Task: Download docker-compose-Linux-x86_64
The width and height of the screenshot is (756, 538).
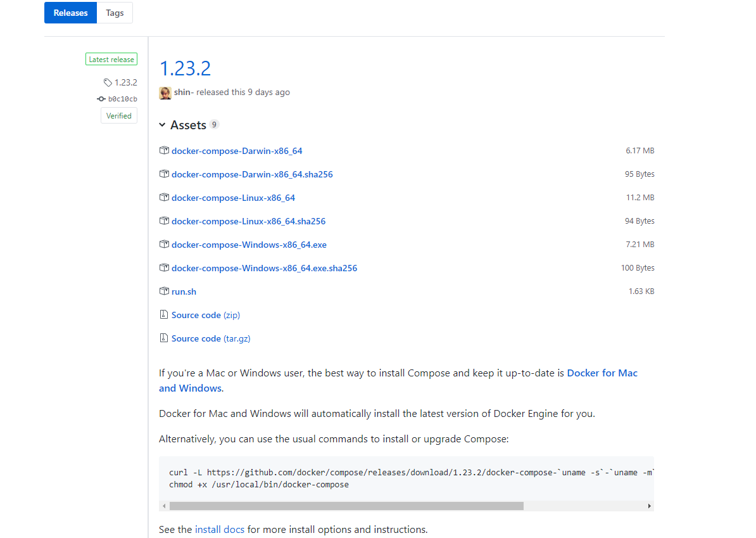Action: coord(233,197)
